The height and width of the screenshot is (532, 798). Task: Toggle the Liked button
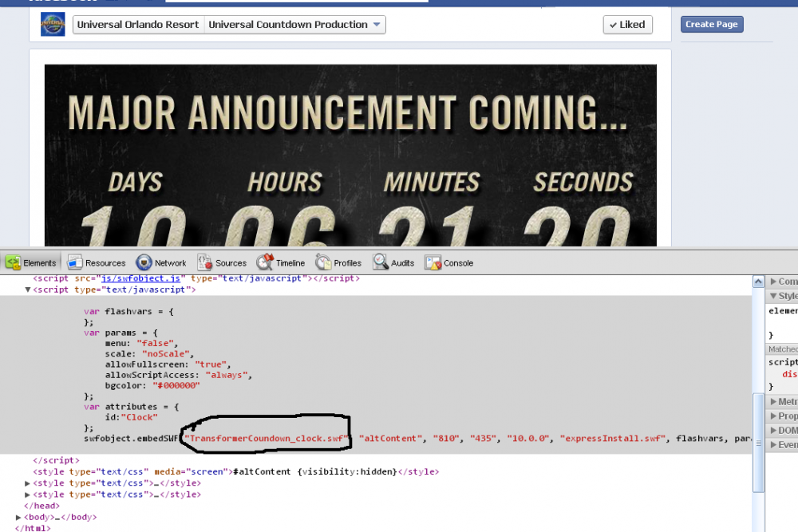627,25
